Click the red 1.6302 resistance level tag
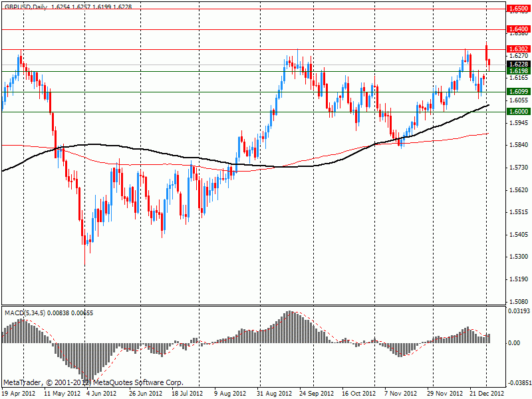 (518, 49)
